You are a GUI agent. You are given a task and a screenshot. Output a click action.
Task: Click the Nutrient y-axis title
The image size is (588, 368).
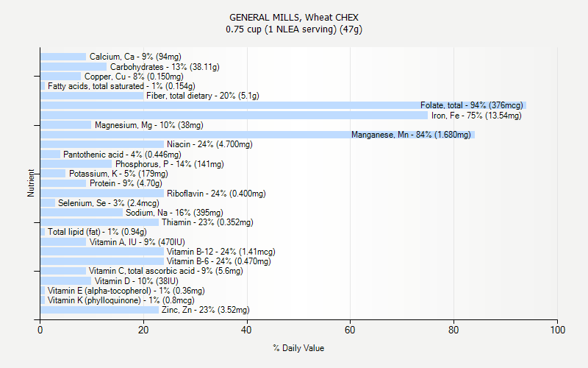[x=31, y=183]
